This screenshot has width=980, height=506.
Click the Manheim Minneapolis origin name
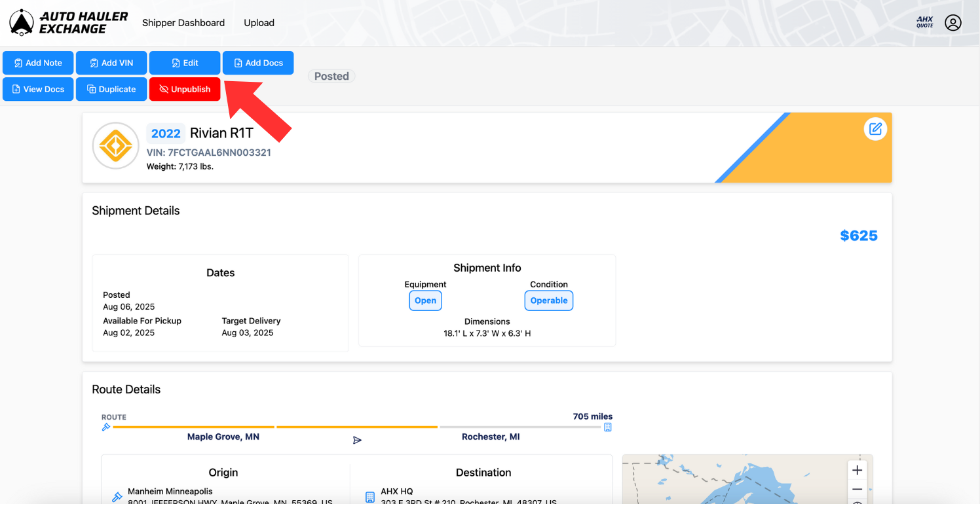pyautogui.click(x=170, y=491)
